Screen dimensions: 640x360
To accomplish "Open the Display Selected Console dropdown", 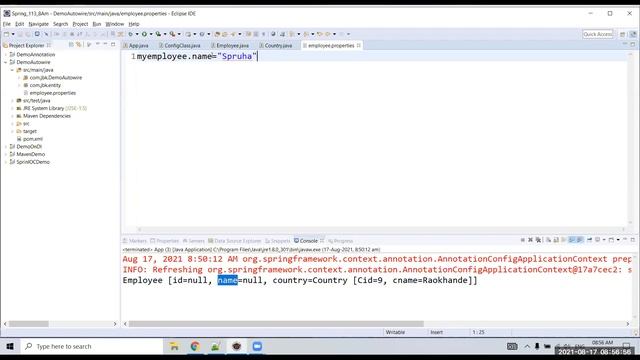I will [x=604, y=240].
